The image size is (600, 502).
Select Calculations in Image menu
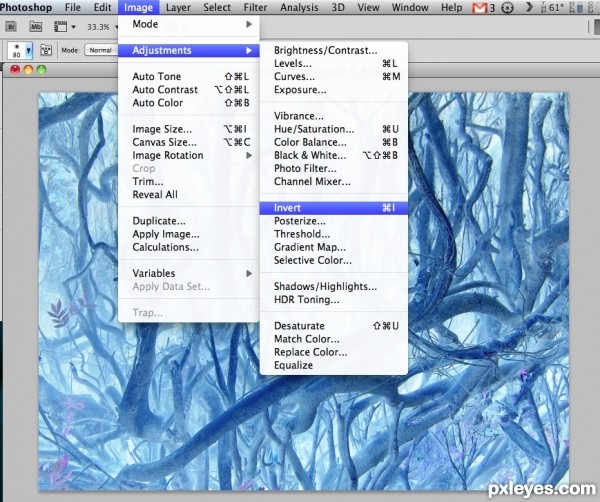pos(189,247)
